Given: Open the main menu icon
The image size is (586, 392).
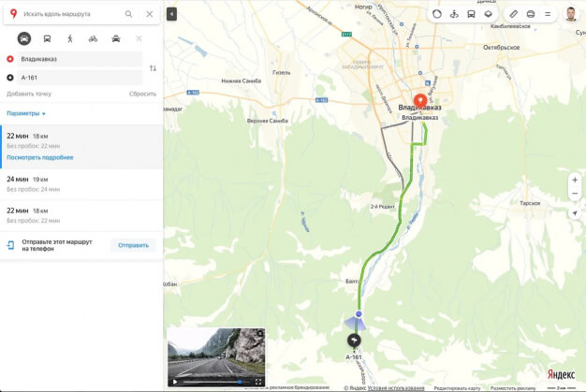Looking at the screenshot, I should point(548,14).
